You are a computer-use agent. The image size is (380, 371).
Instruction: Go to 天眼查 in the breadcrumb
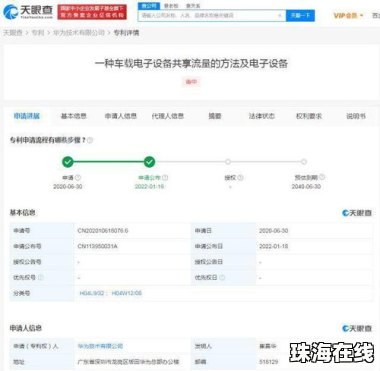(13, 33)
